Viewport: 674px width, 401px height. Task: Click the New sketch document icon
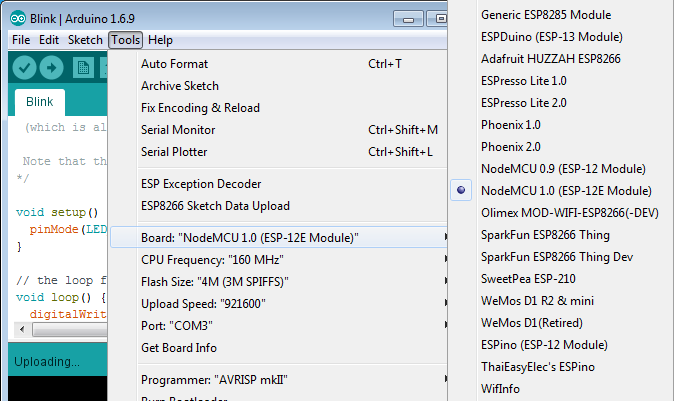tap(84, 67)
